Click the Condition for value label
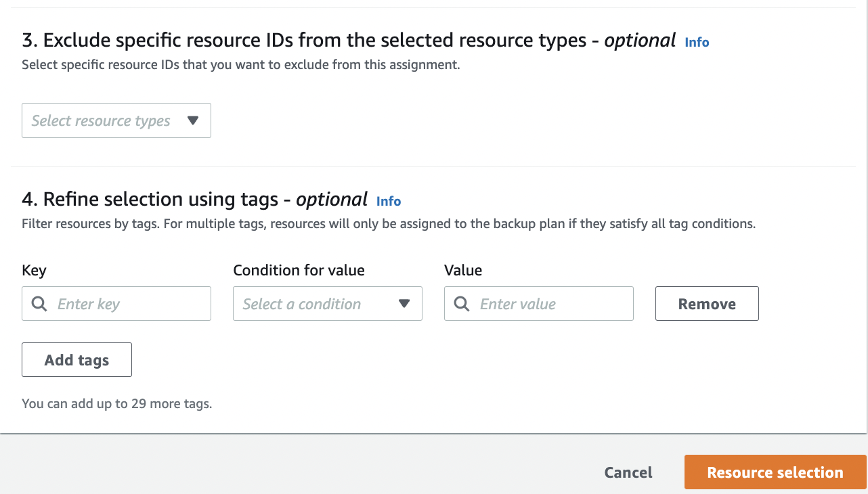The image size is (868, 494). point(299,271)
